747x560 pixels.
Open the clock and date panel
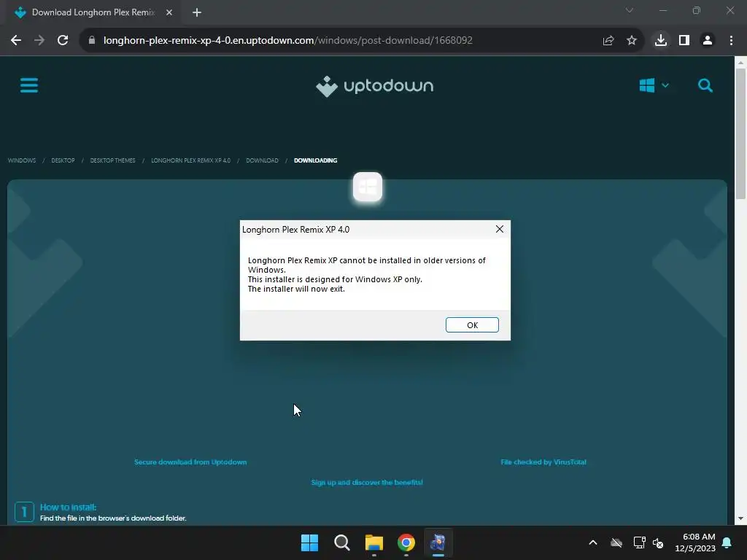[x=695, y=542]
